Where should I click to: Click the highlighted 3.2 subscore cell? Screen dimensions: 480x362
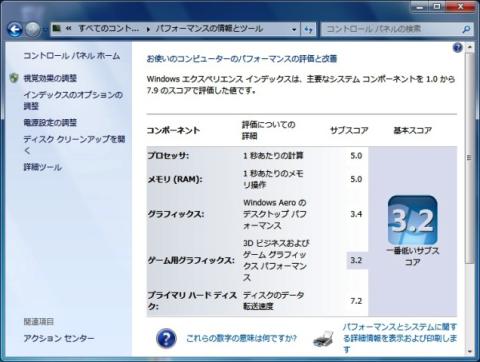click(x=357, y=260)
